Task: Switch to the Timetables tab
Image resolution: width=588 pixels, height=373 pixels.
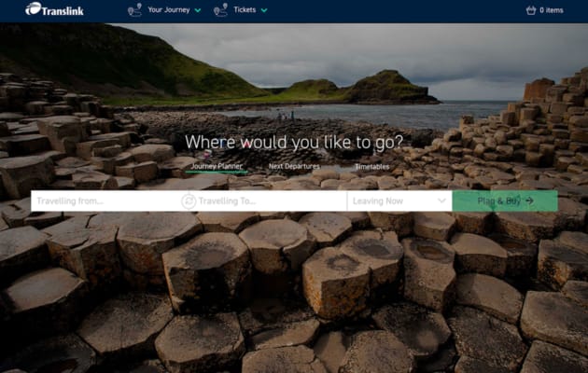Action: [372, 167]
